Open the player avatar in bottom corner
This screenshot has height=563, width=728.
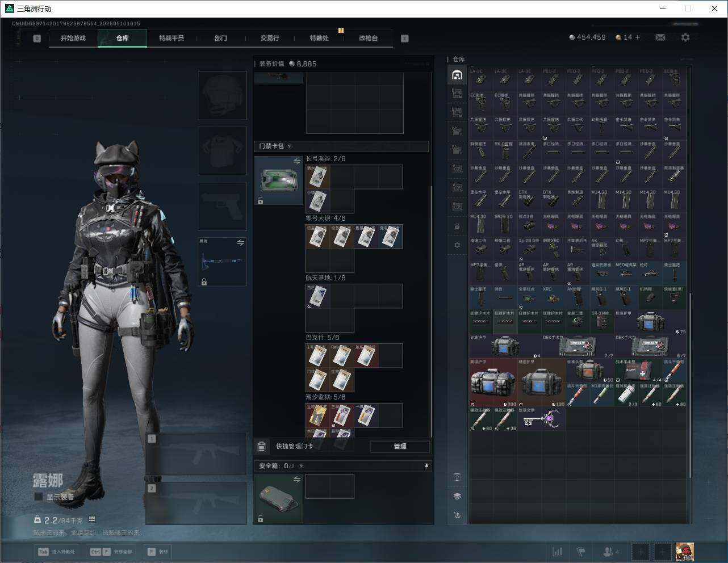tap(684, 552)
